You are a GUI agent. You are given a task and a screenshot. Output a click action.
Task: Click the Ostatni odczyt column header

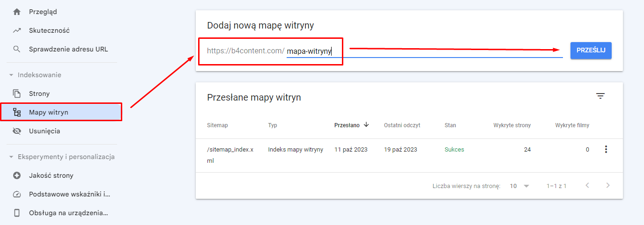pyautogui.click(x=402, y=125)
